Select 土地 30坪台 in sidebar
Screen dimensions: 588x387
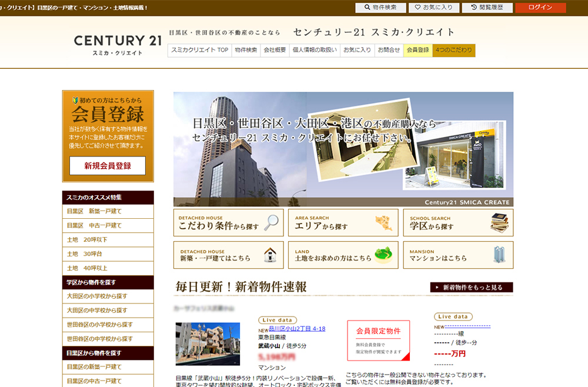(108, 254)
